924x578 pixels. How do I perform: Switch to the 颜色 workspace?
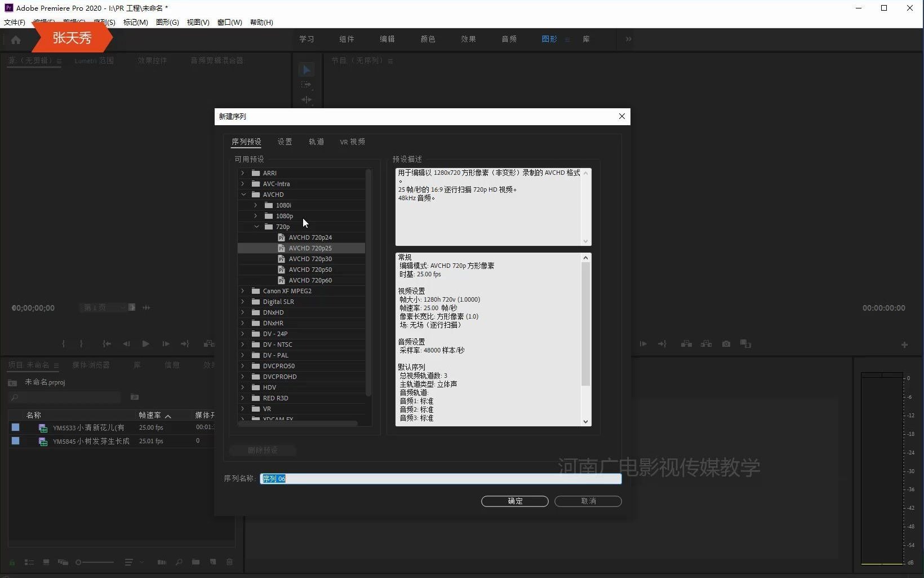pyautogui.click(x=428, y=39)
